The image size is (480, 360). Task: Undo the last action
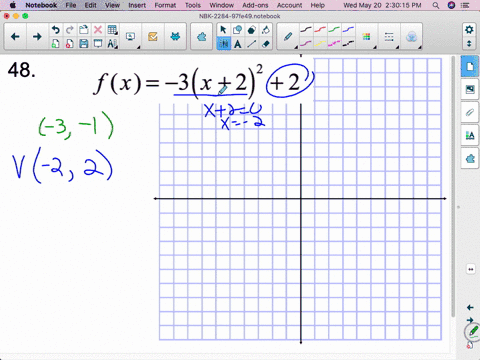(x=55, y=30)
